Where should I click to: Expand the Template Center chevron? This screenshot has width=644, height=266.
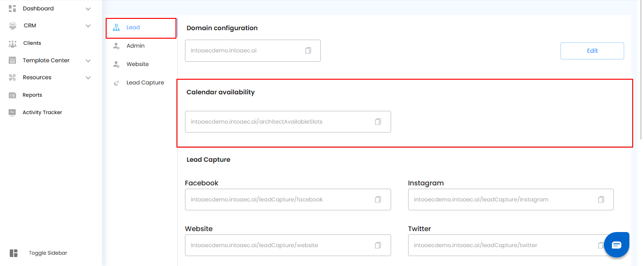tap(88, 60)
